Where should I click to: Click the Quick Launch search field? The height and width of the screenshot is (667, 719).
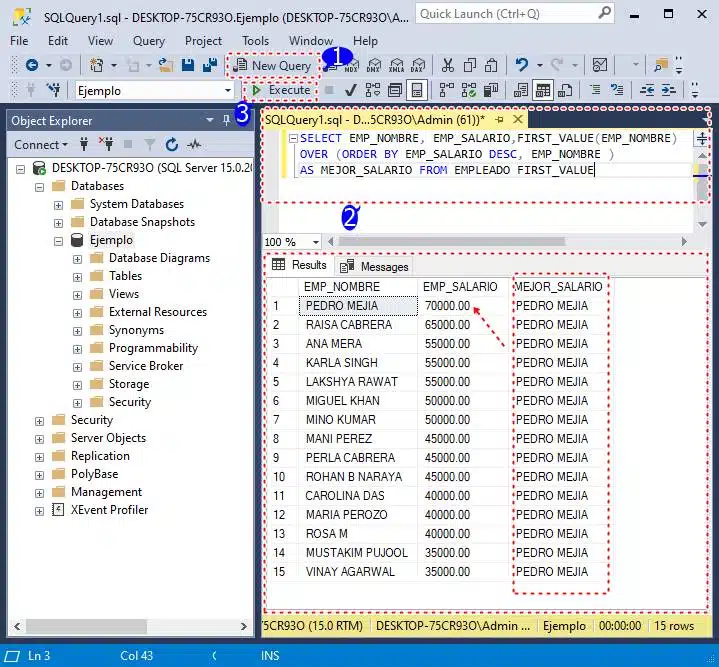tap(515, 14)
